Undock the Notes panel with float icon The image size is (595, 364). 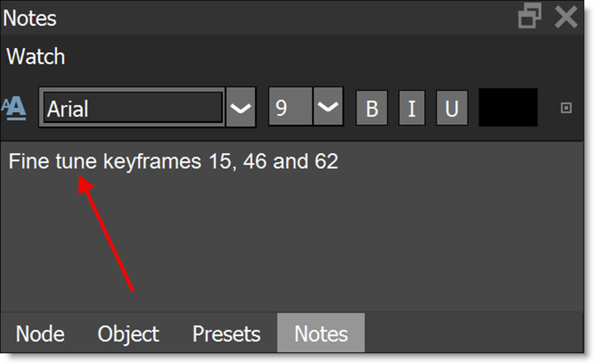(530, 16)
